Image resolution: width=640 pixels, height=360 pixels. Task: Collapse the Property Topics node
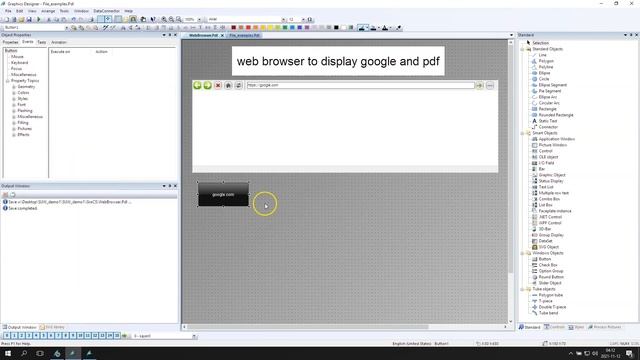point(8,81)
